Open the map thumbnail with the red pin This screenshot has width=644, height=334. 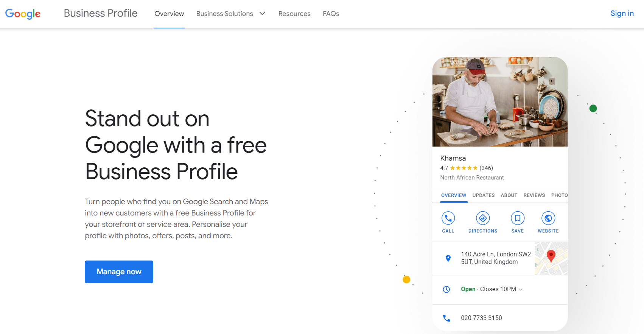(551, 258)
